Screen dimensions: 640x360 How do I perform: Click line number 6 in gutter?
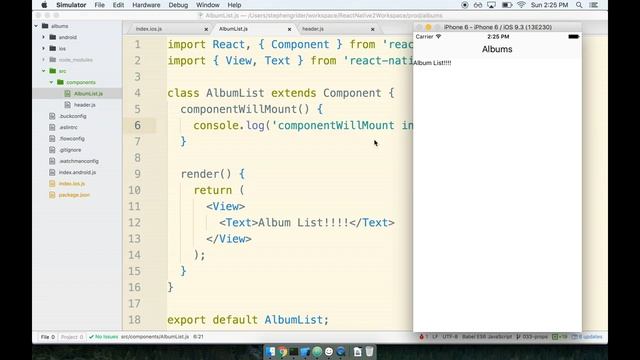137,125
